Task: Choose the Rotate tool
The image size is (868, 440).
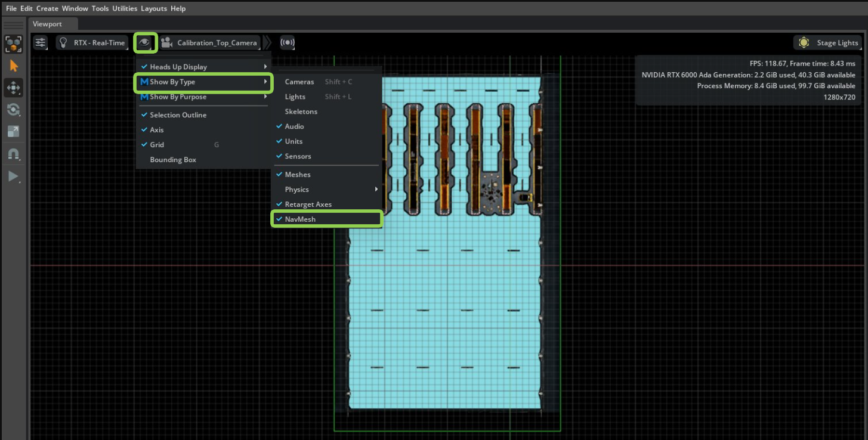Action: coord(14,110)
